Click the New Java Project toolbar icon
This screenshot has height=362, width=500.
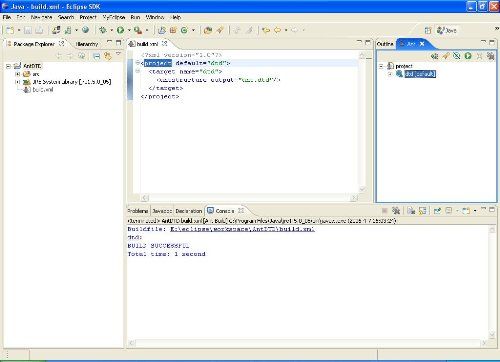[x=162, y=30]
